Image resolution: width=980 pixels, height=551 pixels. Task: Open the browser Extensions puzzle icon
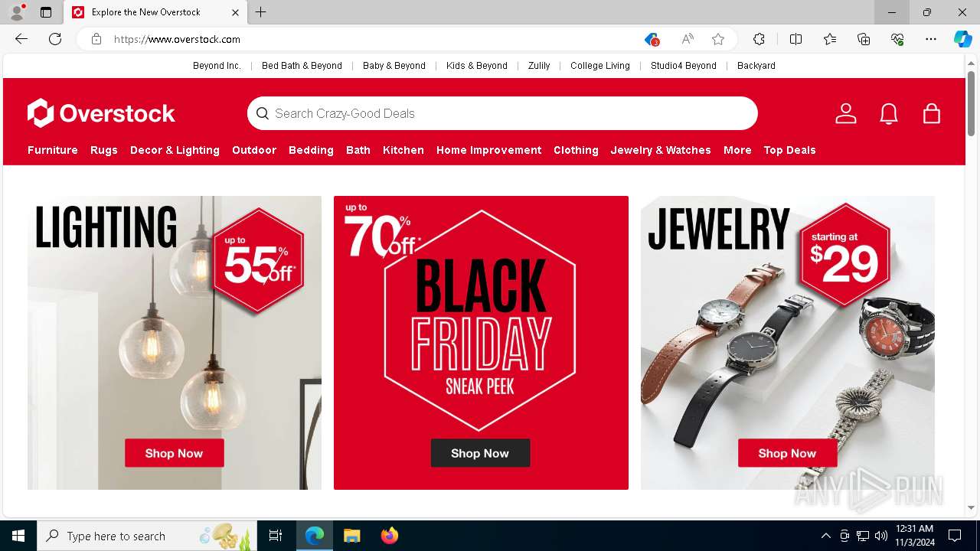point(759,39)
